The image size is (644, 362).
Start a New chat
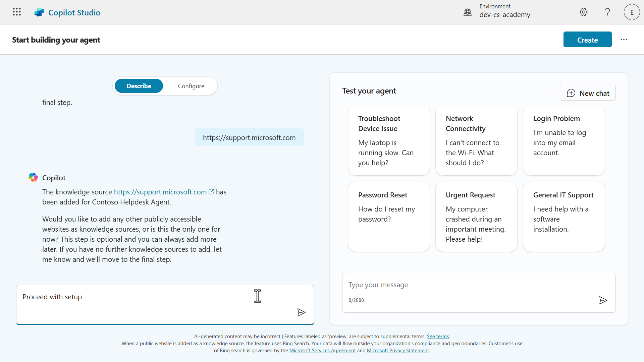[588, 93]
